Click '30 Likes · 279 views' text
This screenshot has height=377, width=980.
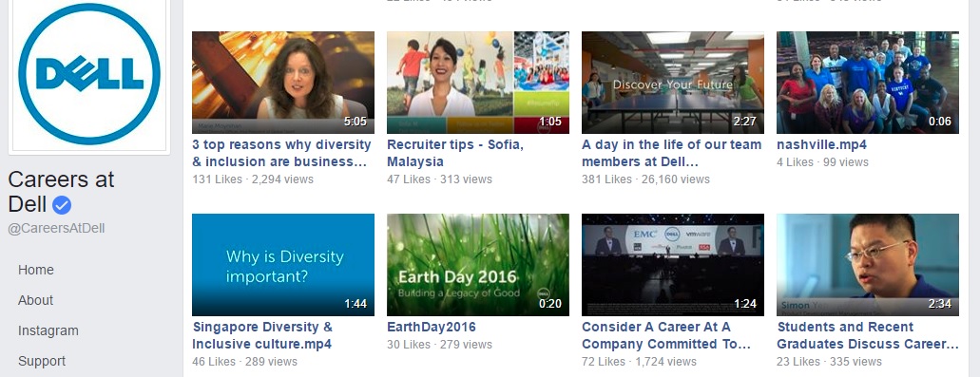439,345
